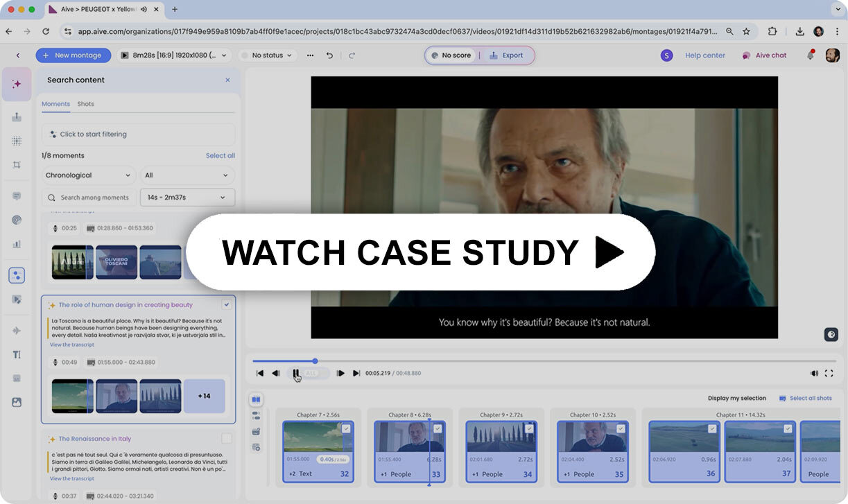Bookmark this page in Chrome

tap(747, 31)
